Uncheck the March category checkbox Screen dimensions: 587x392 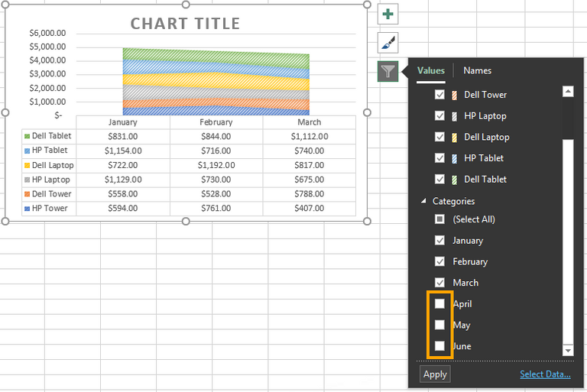pyautogui.click(x=439, y=283)
